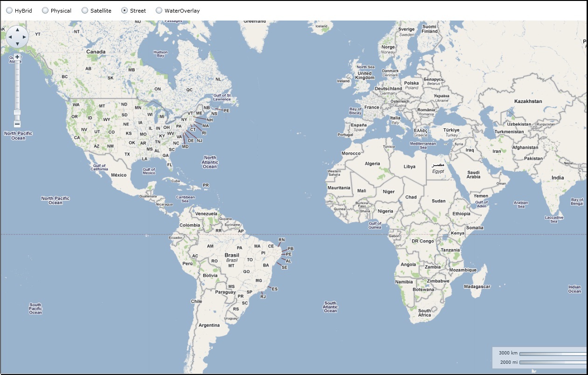Viewport: 588px width, 375px height.
Task: Select the Physical map type radio button
Action: tap(45, 10)
